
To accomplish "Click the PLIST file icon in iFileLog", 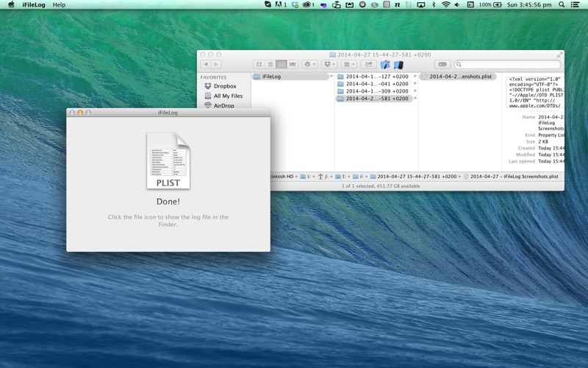I will (168, 160).
